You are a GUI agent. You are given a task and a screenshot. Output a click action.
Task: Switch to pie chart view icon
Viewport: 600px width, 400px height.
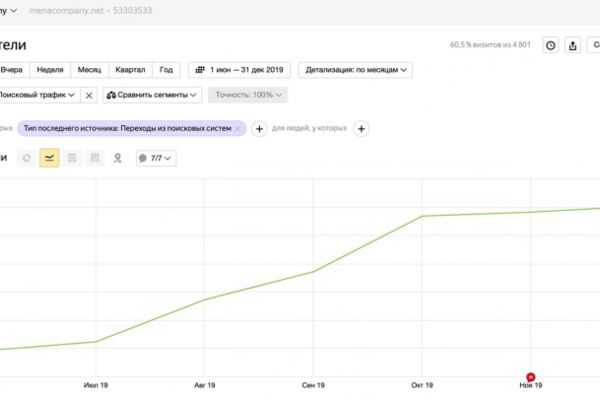(x=27, y=158)
